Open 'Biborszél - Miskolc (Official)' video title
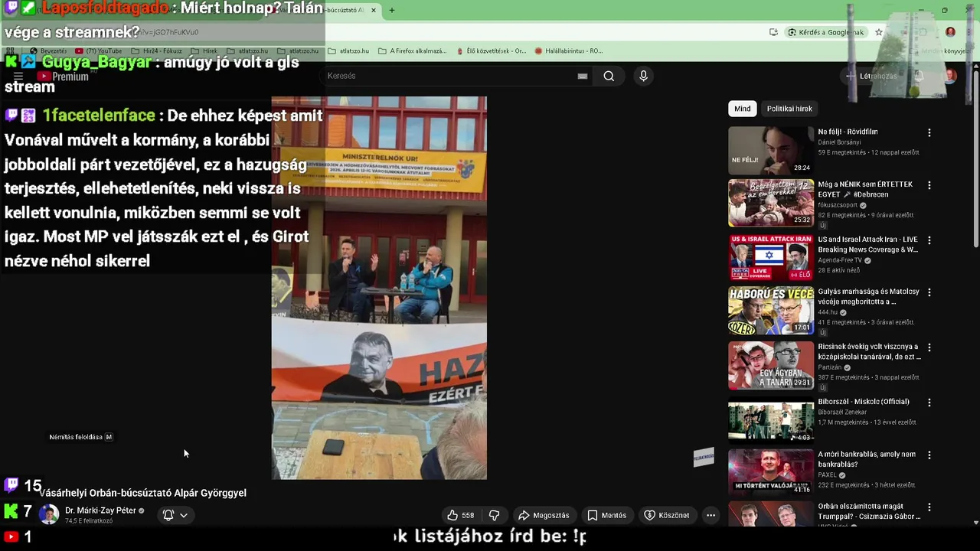The height and width of the screenshot is (551, 980). (x=864, y=402)
